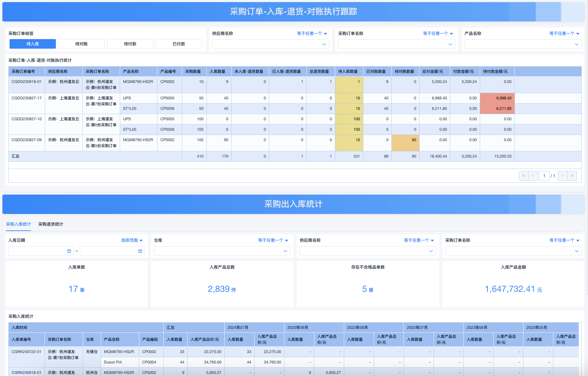Open 选择范围 dropdown for 入库日期
Viewport: 588px width, 376px height.
(x=132, y=240)
